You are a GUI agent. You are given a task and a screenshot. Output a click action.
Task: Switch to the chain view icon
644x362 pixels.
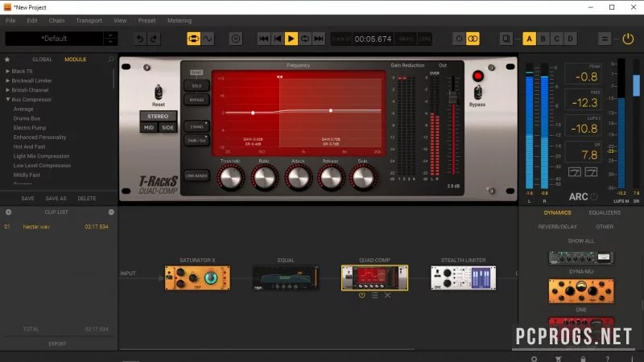point(193,39)
